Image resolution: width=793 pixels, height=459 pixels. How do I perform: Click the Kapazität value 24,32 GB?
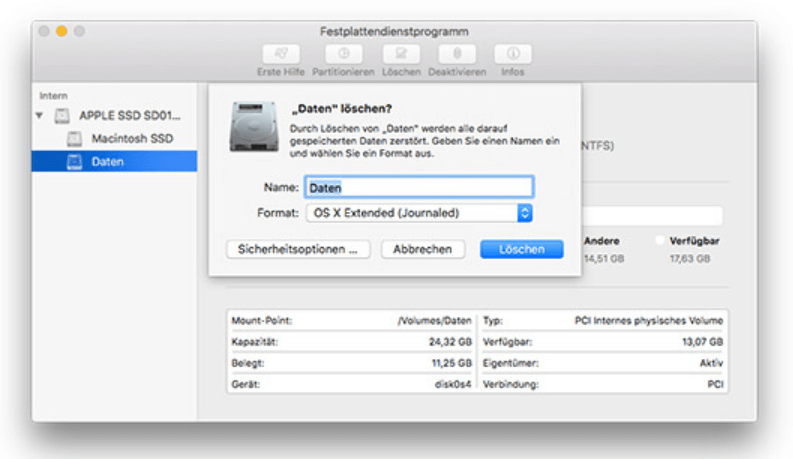(x=450, y=342)
